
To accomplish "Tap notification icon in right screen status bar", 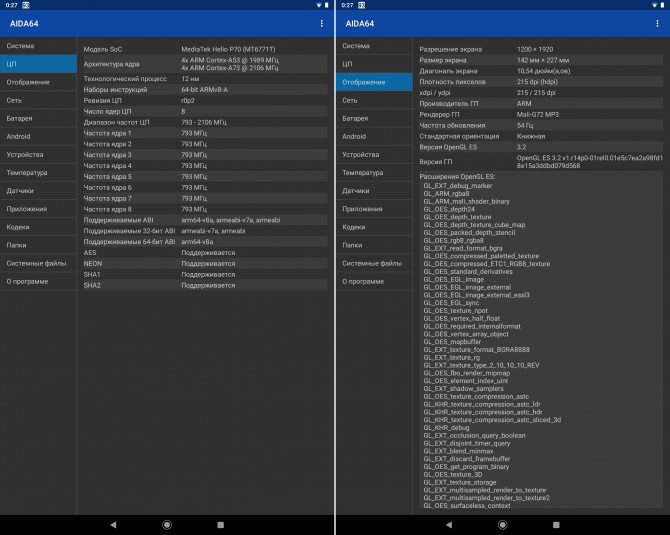I will pos(361,5).
